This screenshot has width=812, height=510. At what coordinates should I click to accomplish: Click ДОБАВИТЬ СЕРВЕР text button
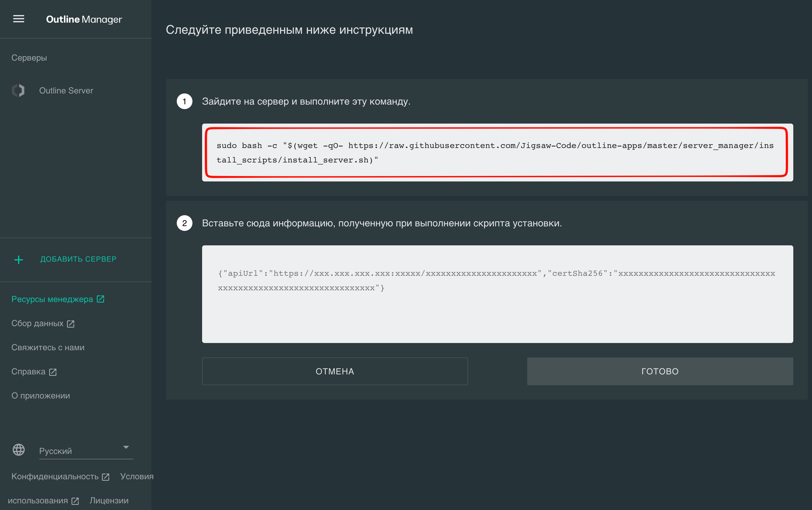click(x=78, y=259)
